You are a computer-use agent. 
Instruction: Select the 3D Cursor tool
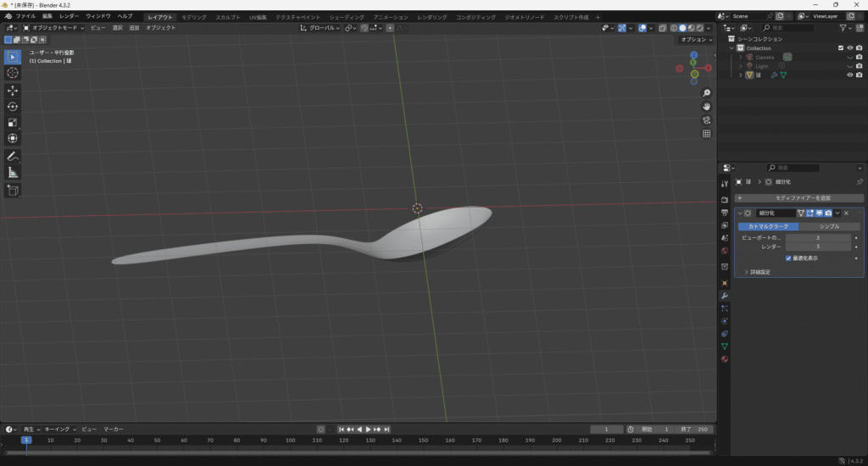(13, 73)
